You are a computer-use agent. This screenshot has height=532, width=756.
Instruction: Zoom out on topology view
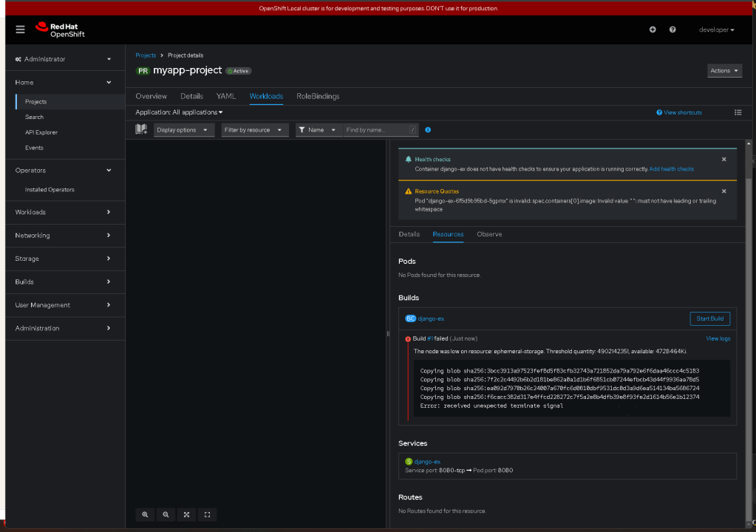tap(166, 515)
